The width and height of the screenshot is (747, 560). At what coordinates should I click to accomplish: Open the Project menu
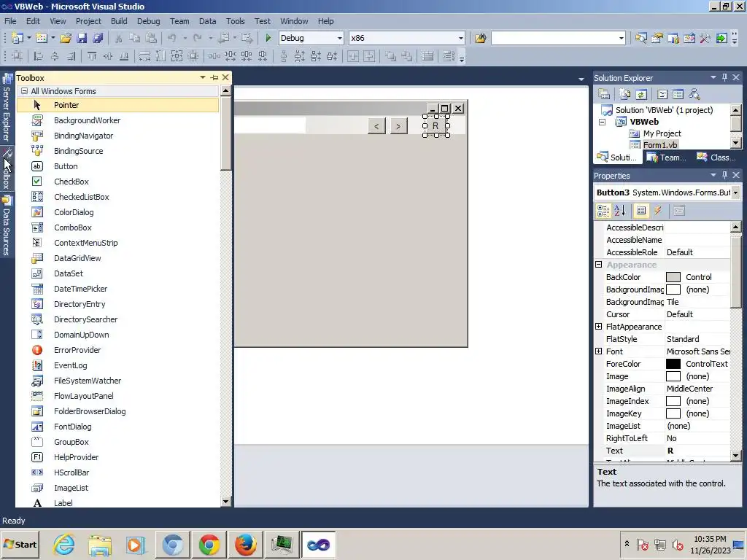click(88, 21)
